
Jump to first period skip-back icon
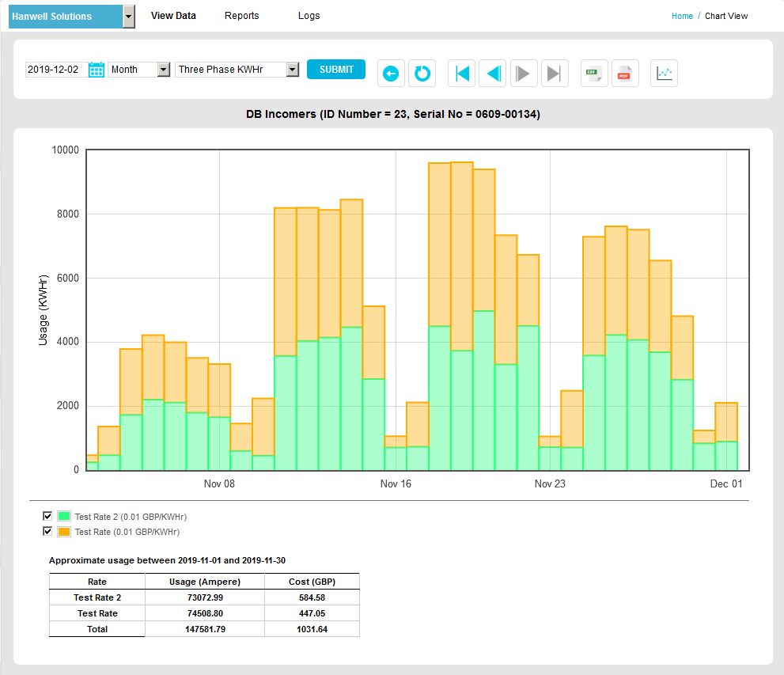click(461, 74)
